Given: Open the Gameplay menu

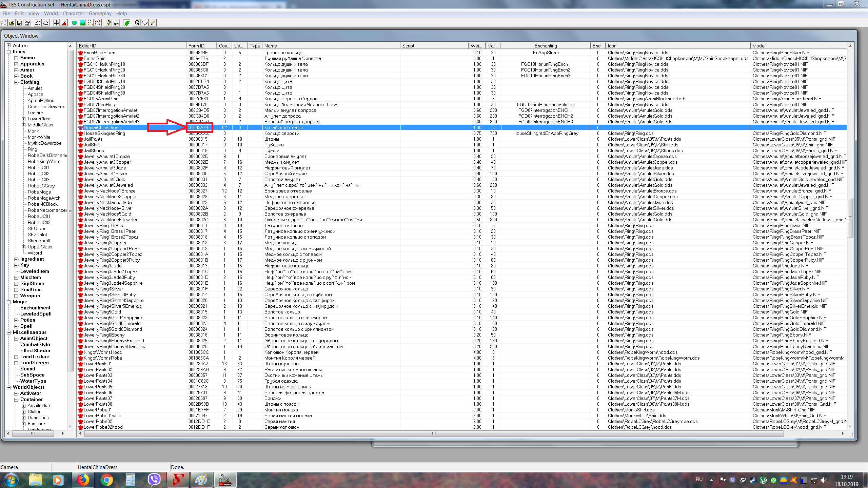Looking at the screenshot, I should (x=100, y=14).
